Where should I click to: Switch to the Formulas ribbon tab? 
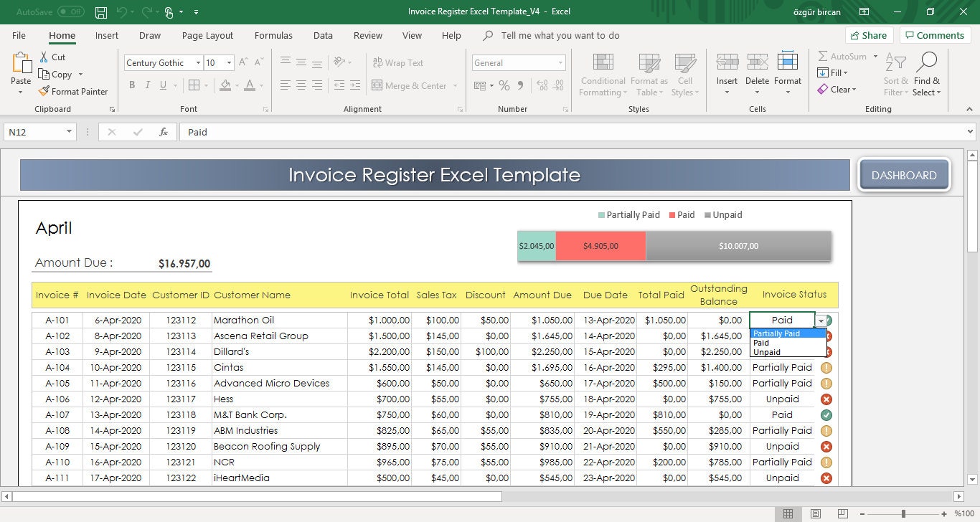coord(273,35)
